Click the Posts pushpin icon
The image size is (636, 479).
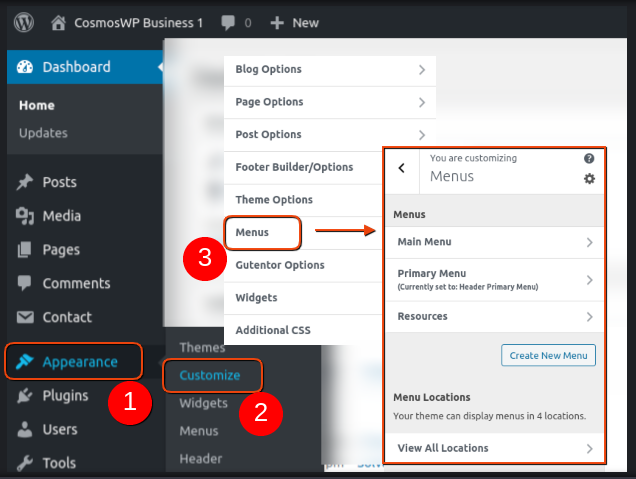pyautogui.click(x=25, y=182)
